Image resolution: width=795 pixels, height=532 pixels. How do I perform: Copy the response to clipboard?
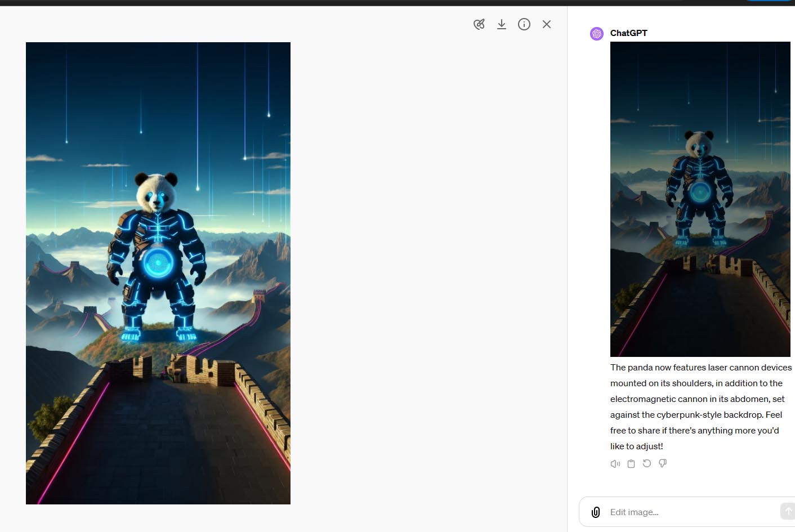point(631,464)
